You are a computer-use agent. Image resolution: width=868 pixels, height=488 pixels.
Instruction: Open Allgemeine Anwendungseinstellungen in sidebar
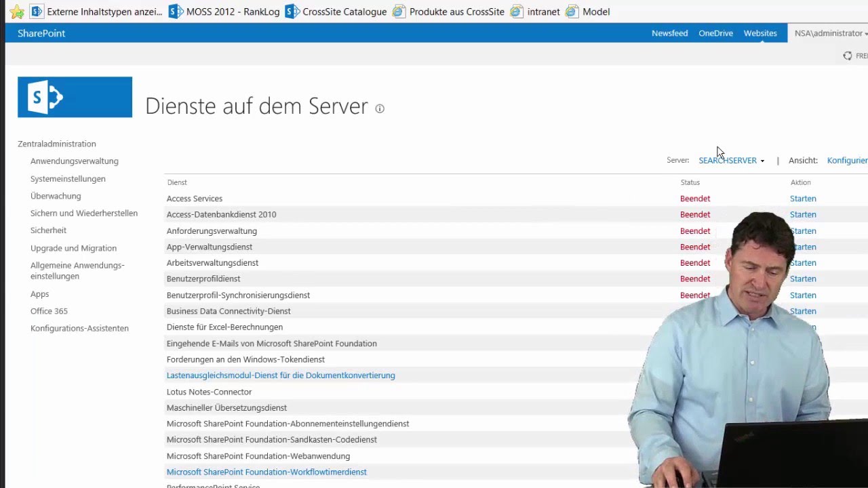pos(77,270)
